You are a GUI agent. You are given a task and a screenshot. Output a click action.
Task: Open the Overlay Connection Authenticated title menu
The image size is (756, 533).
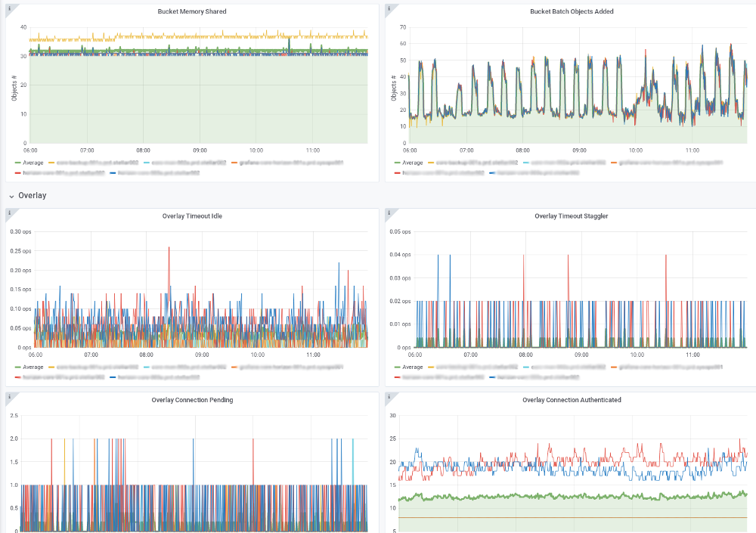coord(572,400)
